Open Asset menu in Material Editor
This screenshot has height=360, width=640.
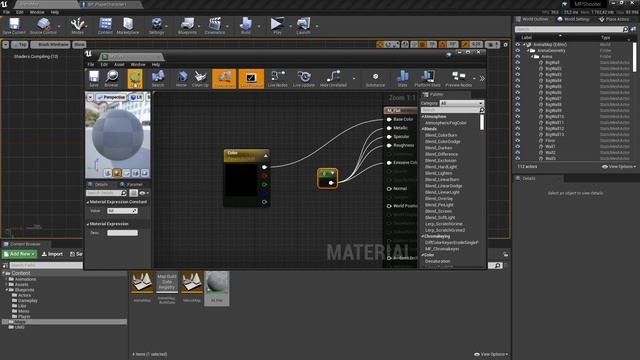pos(119,64)
